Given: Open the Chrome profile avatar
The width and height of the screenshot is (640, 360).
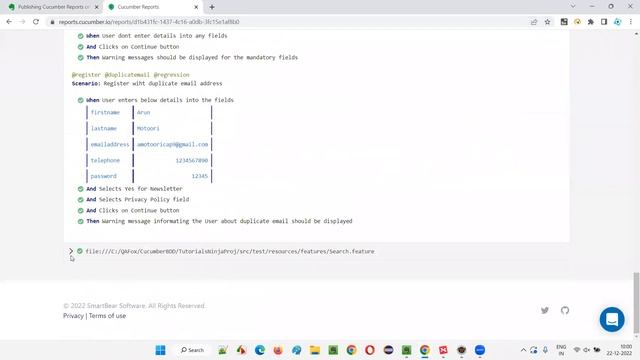Looking at the screenshot, I should 618,22.
